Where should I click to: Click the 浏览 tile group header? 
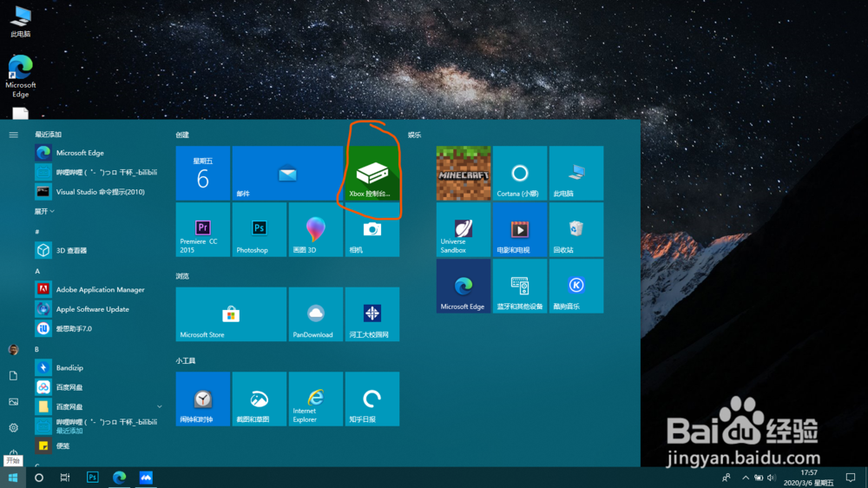point(182,276)
